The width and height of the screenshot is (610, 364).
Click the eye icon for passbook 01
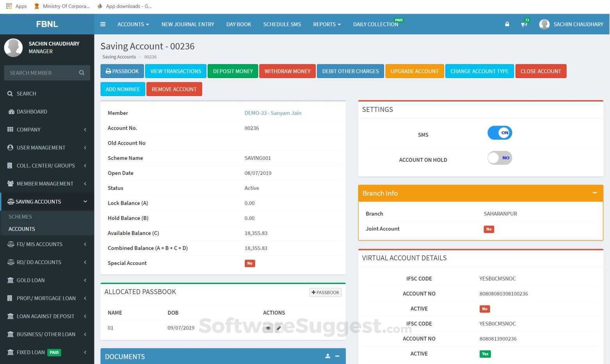coord(268,328)
